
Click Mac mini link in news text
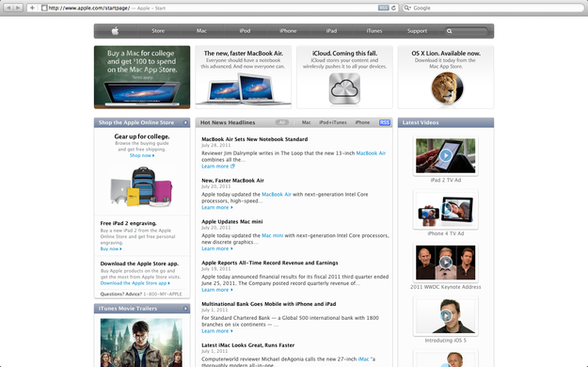tap(272, 235)
